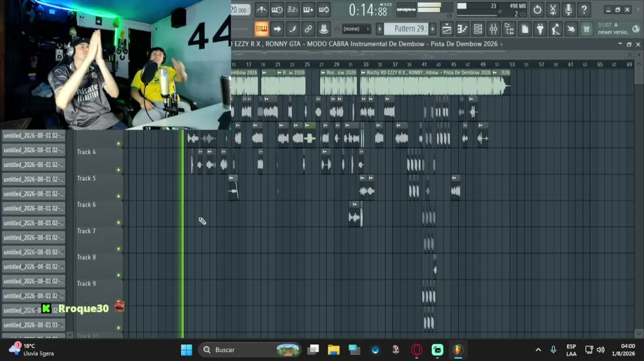Open the Mixer view icon

click(x=494, y=29)
